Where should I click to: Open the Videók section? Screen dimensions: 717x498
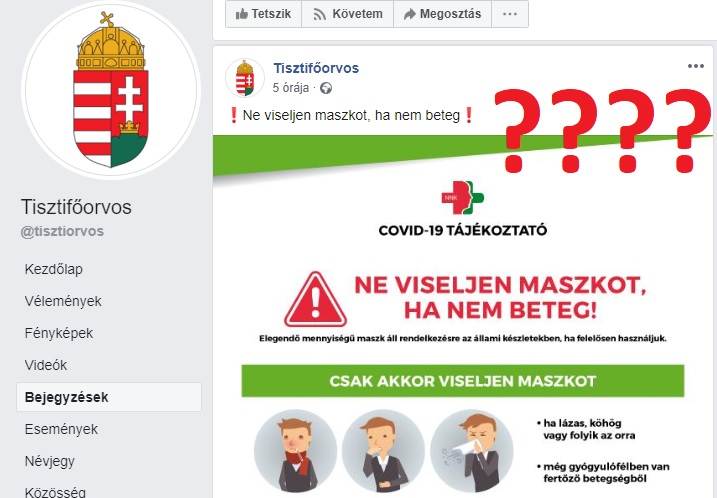[x=46, y=365]
